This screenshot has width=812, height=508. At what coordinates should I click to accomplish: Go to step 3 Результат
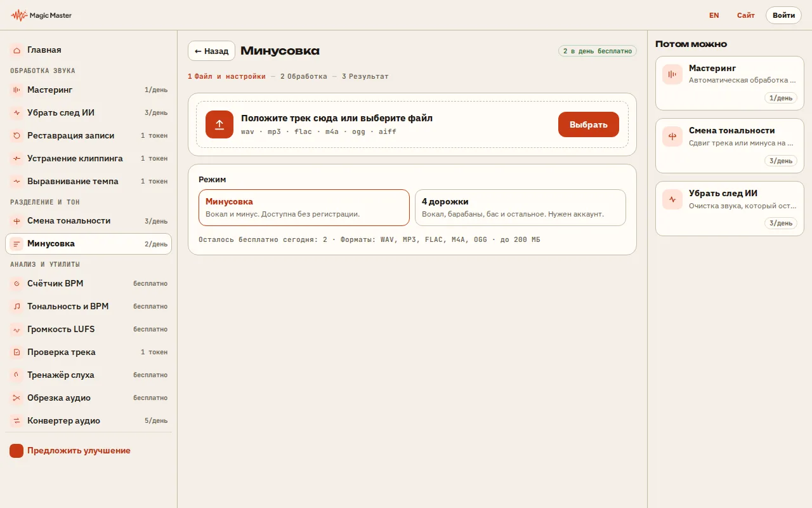click(365, 76)
